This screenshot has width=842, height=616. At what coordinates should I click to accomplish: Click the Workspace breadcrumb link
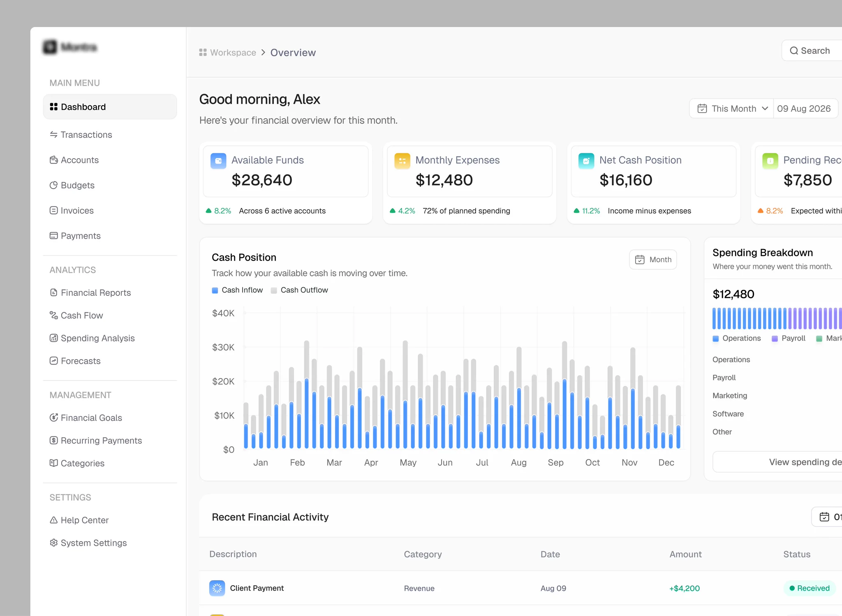pyautogui.click(x=233, y=53)
